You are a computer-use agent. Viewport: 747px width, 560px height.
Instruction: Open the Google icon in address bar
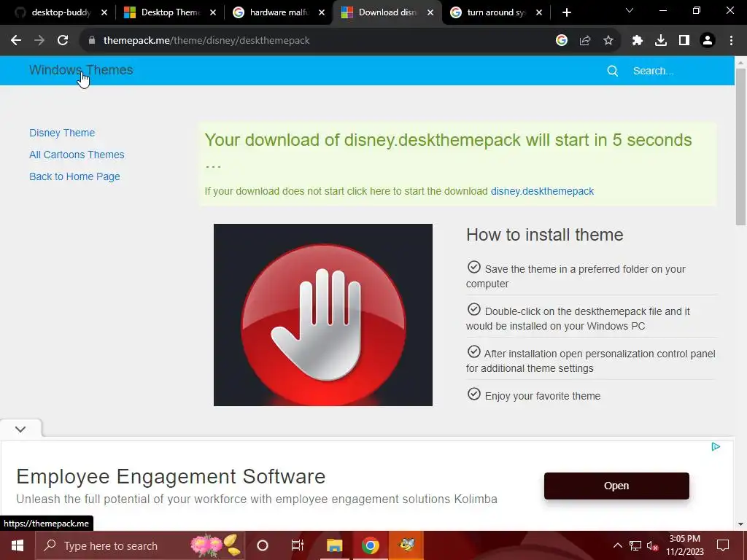562,41
